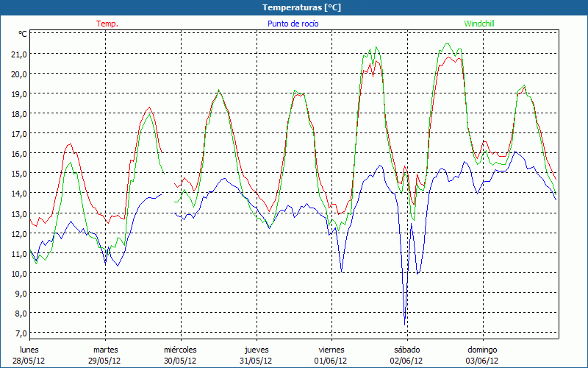Click the jueves day label

[x=256, y=350]
